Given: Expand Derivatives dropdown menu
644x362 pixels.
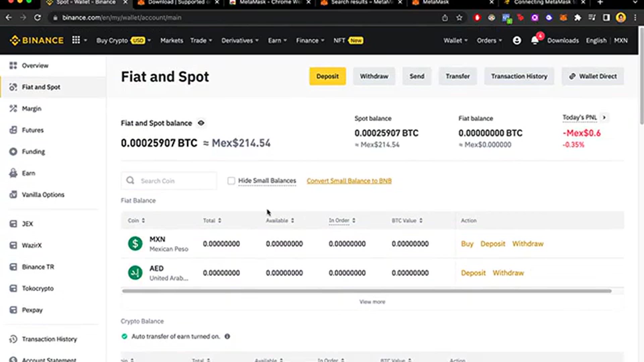Looking at the screenshot, I should pos(240,40).
